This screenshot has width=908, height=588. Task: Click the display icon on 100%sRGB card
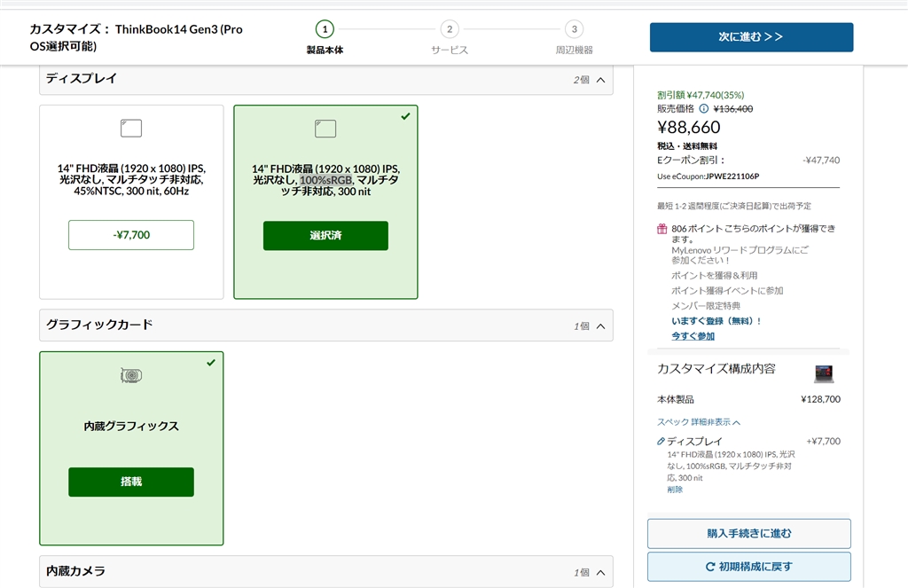tap(325, 129)
